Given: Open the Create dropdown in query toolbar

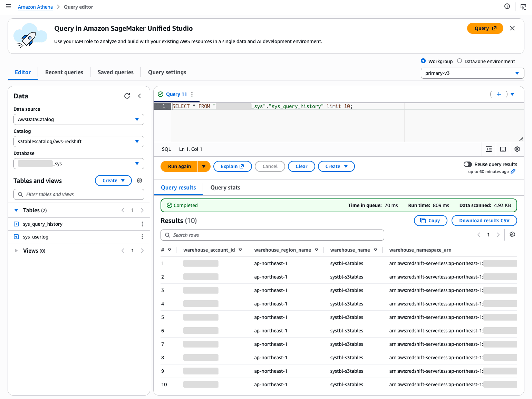Looking at the screenshot, I should pos(336,166).
